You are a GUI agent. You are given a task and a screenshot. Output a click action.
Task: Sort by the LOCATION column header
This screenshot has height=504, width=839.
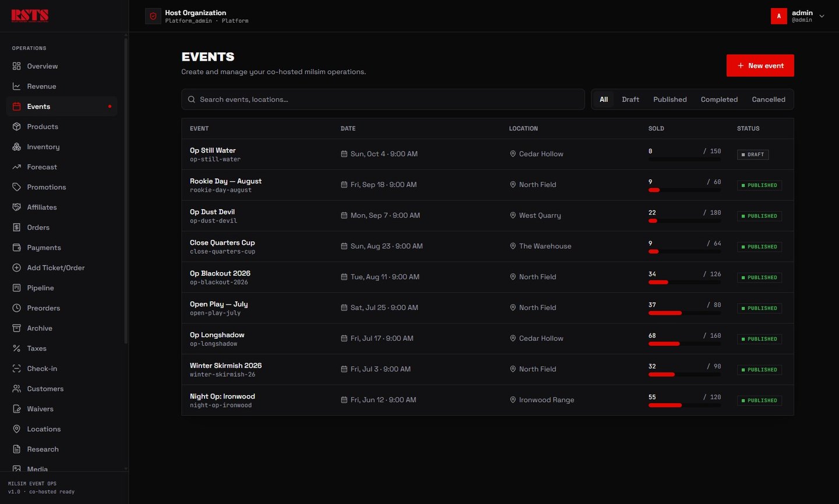(x=523, y=129)
